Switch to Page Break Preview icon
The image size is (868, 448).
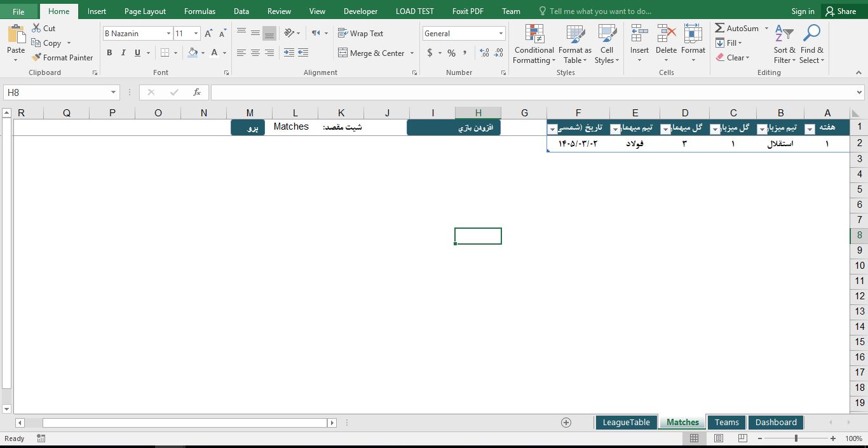pos(742,438)
